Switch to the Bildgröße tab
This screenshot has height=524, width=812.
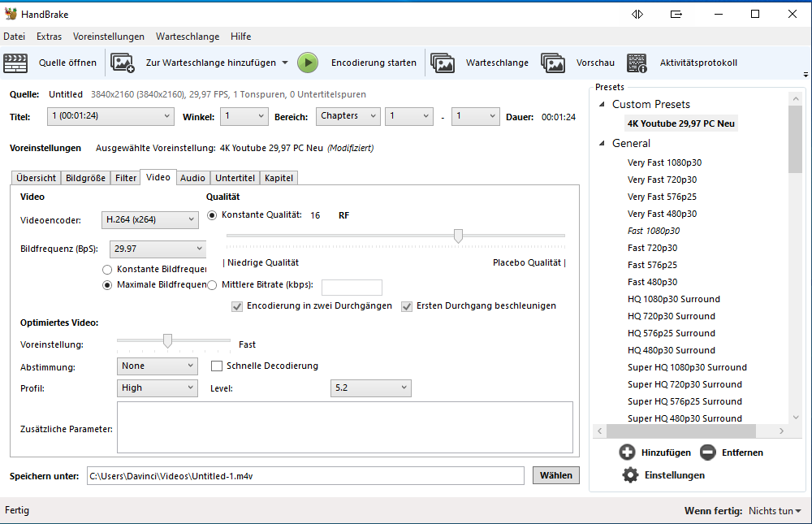tap(85, 178)
